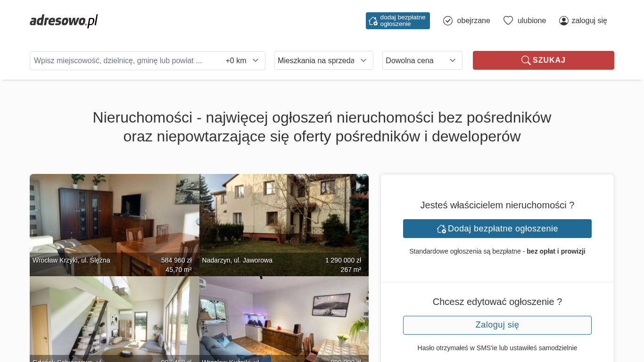644x362 pixels.
Task: Expand the +0 km radius dropdown
Action: 242,61
